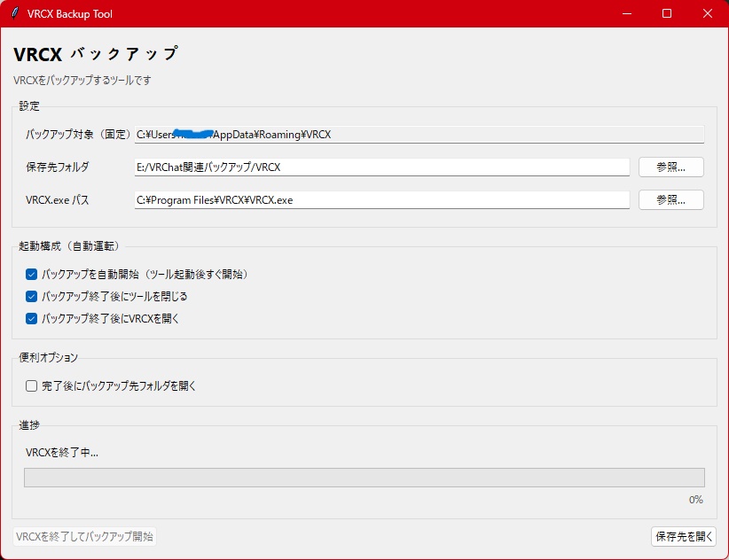Select the VRCX.exe パス text field

381,199
